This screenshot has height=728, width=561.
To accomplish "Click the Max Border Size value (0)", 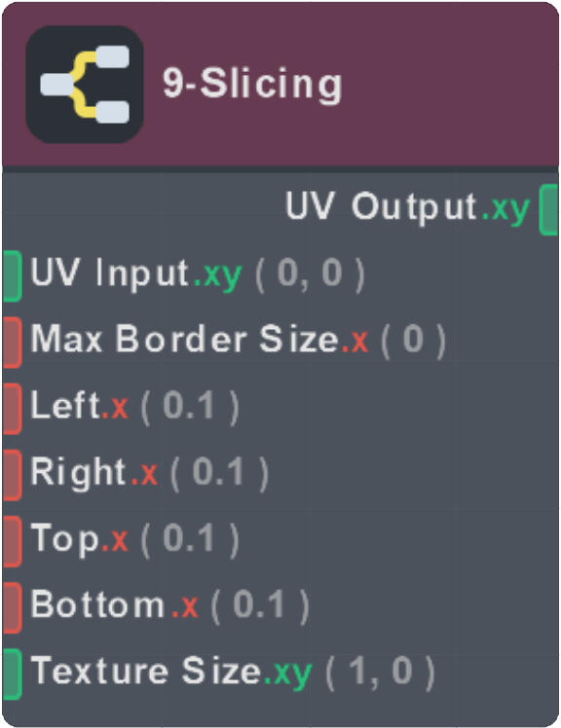I will [413, 340].
